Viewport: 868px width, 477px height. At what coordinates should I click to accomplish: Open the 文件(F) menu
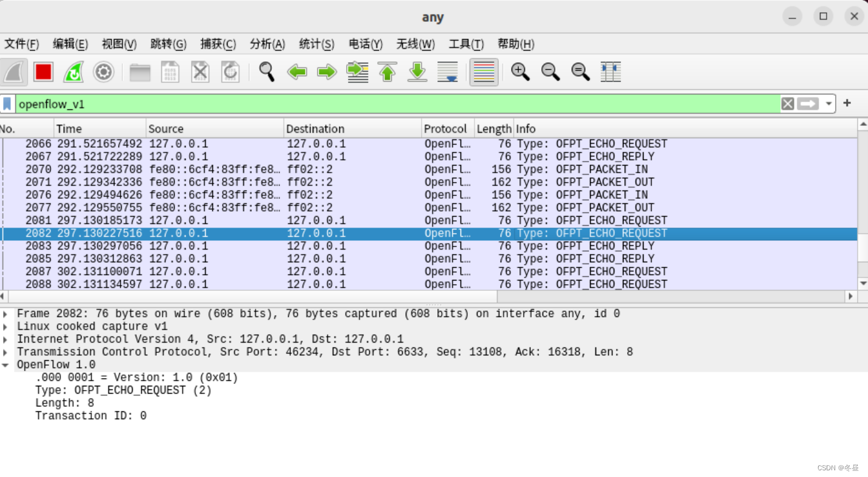click(21, 44)
